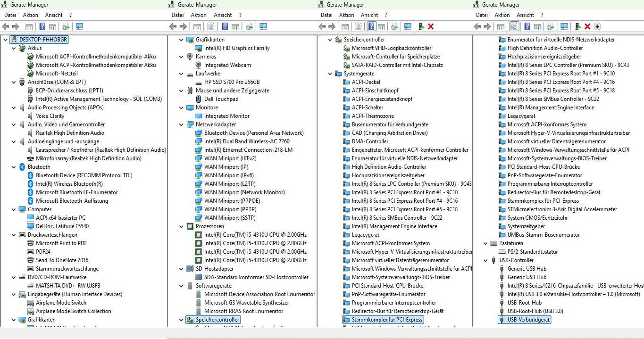The width and height of the screenshot is (644, 339).
Task: Click the highlighted blue help icon in third window
Action: tap(371, 26)
